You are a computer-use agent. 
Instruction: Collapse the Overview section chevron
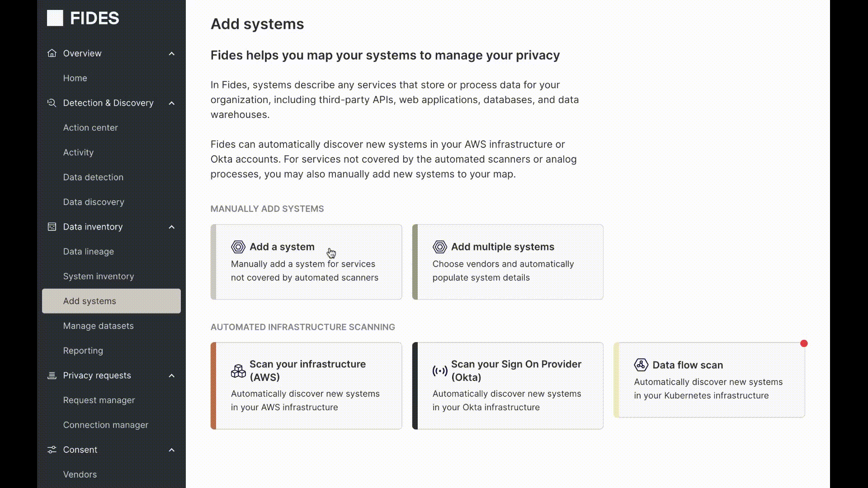tap(172, 54)
